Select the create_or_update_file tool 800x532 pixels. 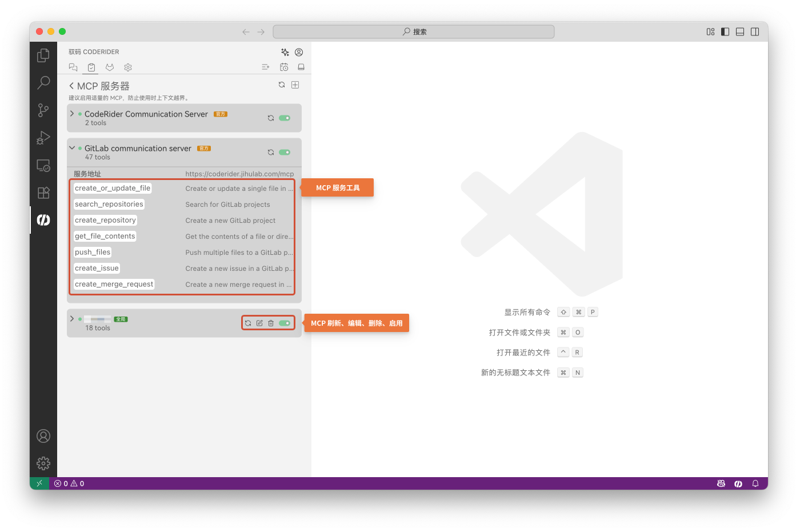[113, 188]
